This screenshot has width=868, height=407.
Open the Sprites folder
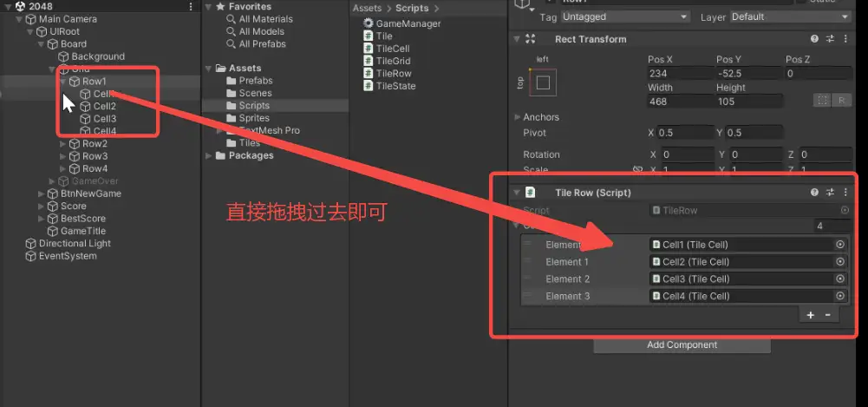[254, 118]
